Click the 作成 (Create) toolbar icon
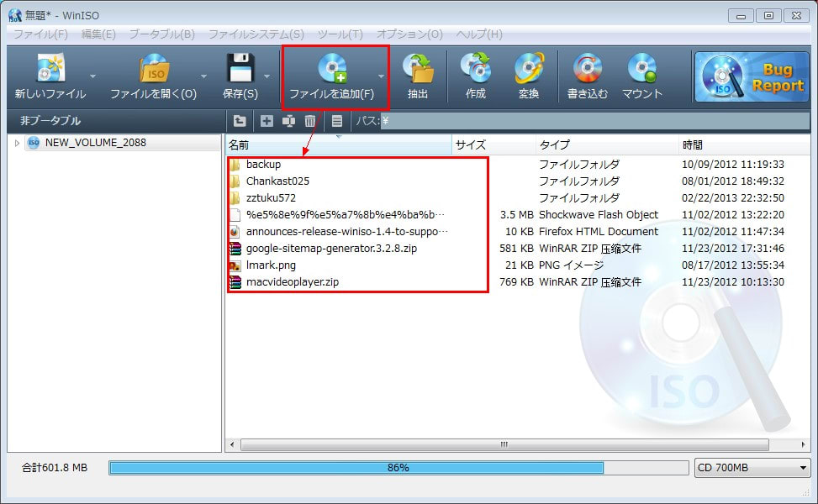 [476, 68]
